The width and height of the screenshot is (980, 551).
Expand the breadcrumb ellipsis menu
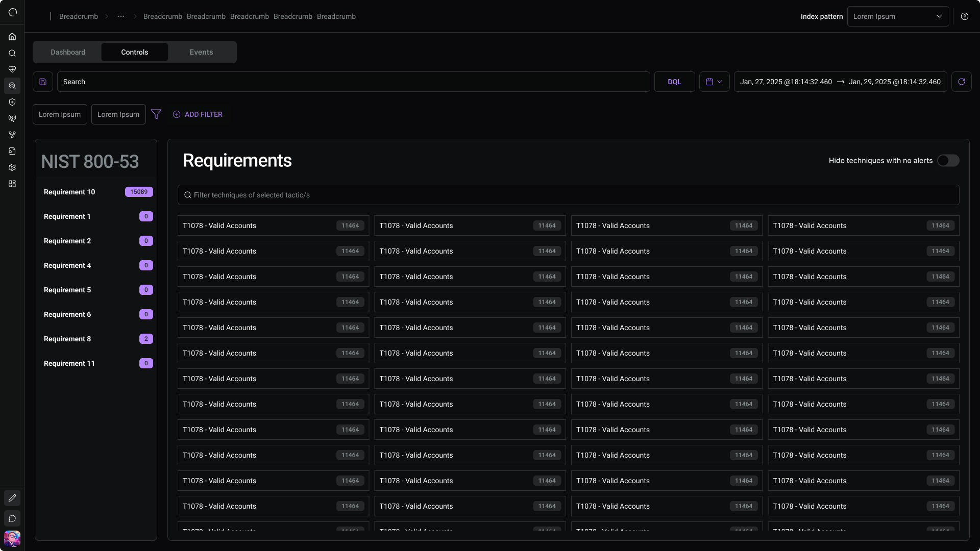pyautogui.click(x=121, y=16)
